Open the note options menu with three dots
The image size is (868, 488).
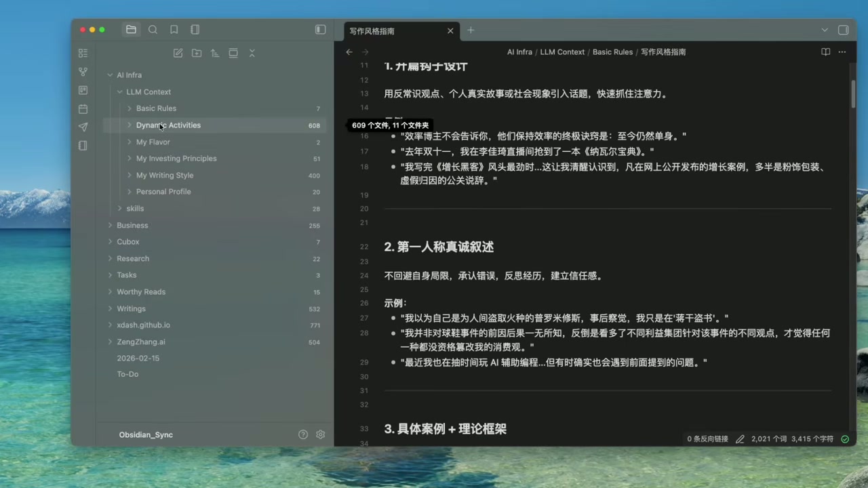(x=842, y=52)
